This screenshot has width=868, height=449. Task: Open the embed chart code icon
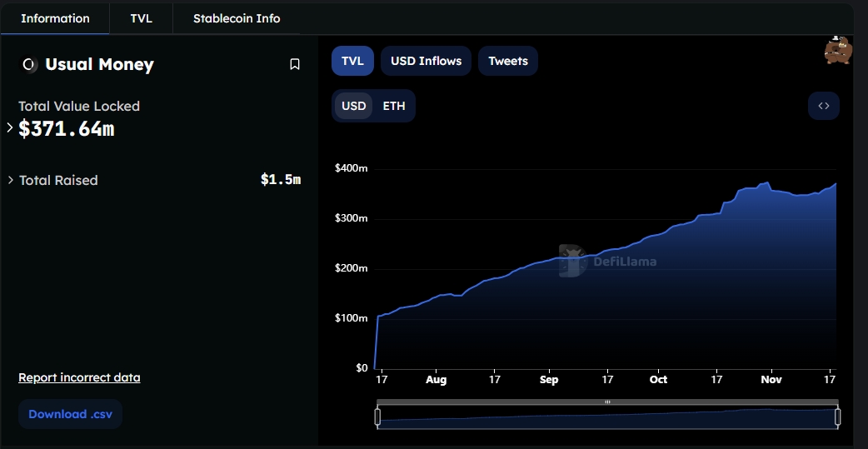tap(823, 106)
